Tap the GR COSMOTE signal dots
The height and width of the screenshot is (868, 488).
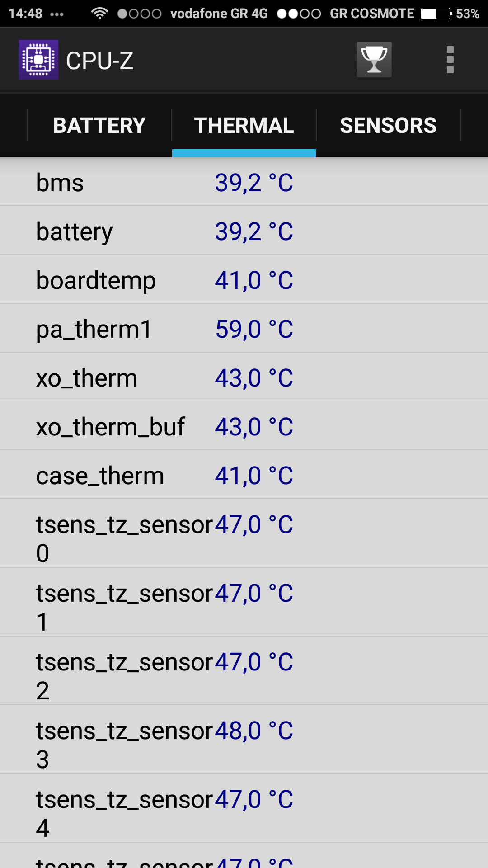click(299, 14)
